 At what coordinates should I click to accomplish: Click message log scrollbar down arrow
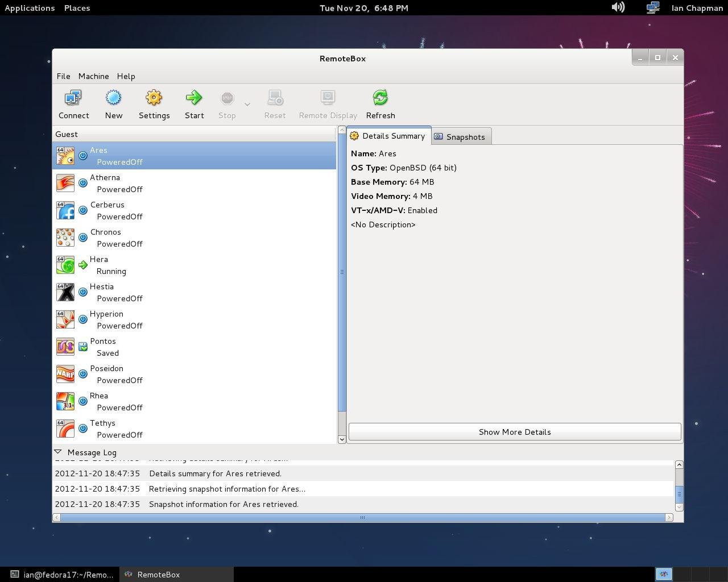point(679,507)
